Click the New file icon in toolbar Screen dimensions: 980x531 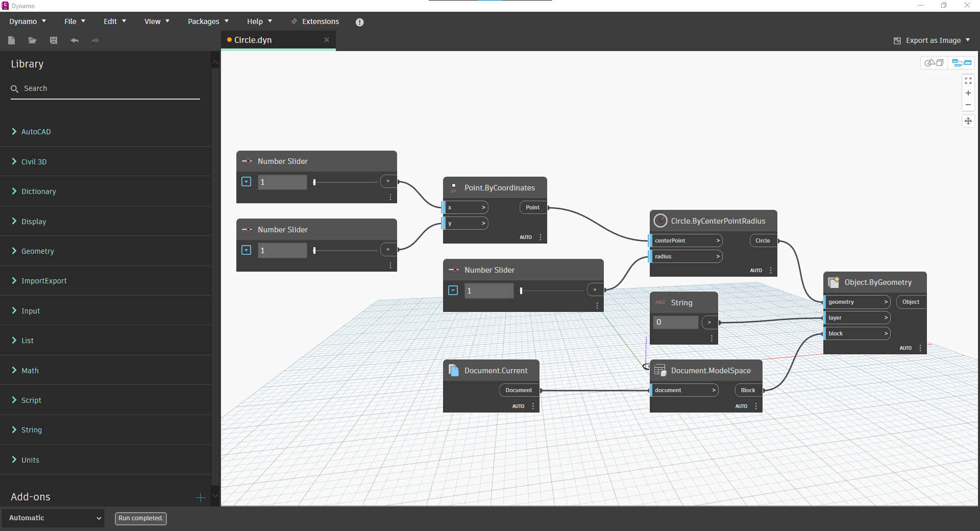(12, 40)
